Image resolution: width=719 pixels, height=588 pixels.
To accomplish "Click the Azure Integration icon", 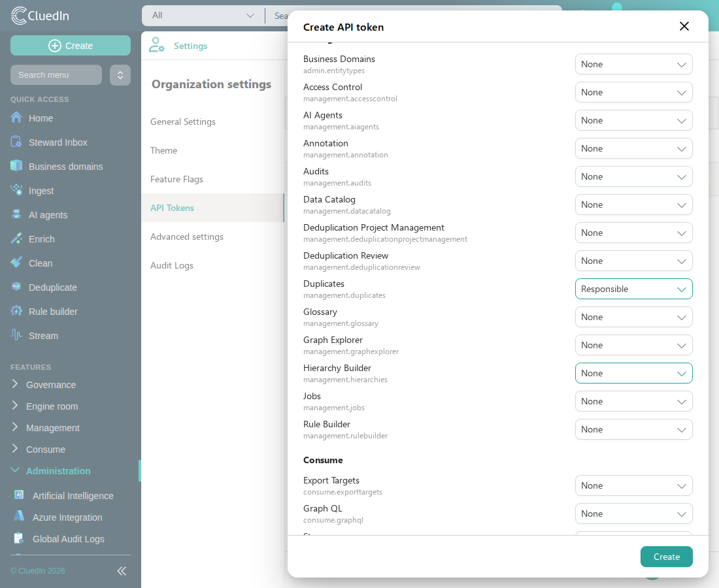I will click(19, 517).
